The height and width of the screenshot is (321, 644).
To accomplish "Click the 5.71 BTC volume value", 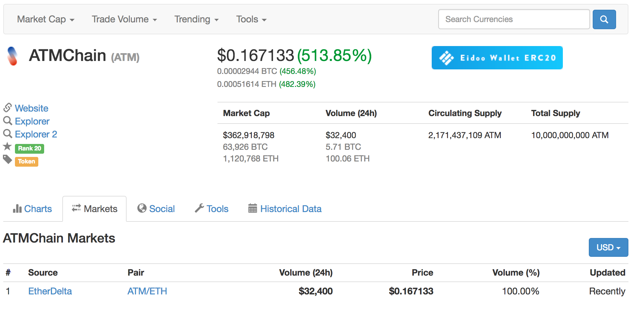I will pos(343,147).
